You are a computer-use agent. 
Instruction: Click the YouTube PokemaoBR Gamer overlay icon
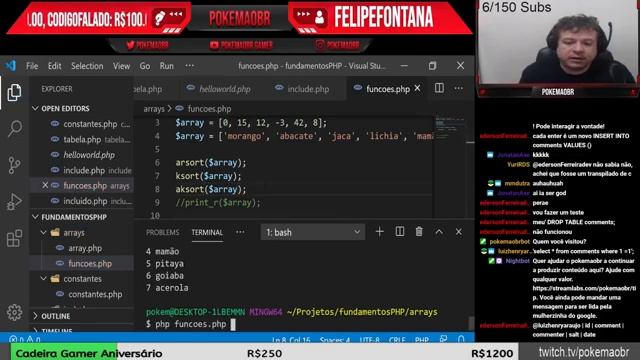coord(214,45)
